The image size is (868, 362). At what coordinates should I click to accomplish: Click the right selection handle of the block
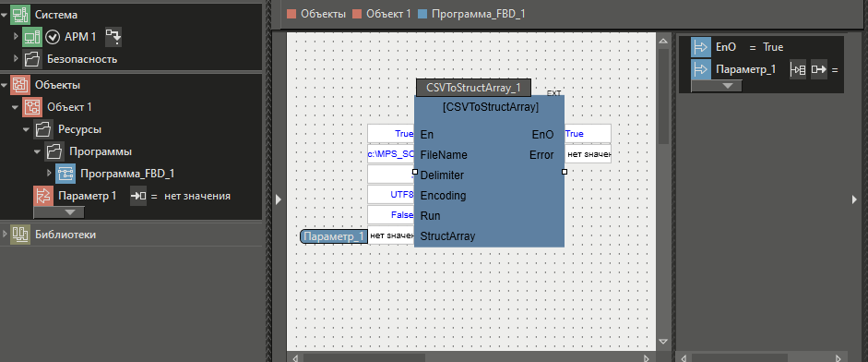click(565, 172)
